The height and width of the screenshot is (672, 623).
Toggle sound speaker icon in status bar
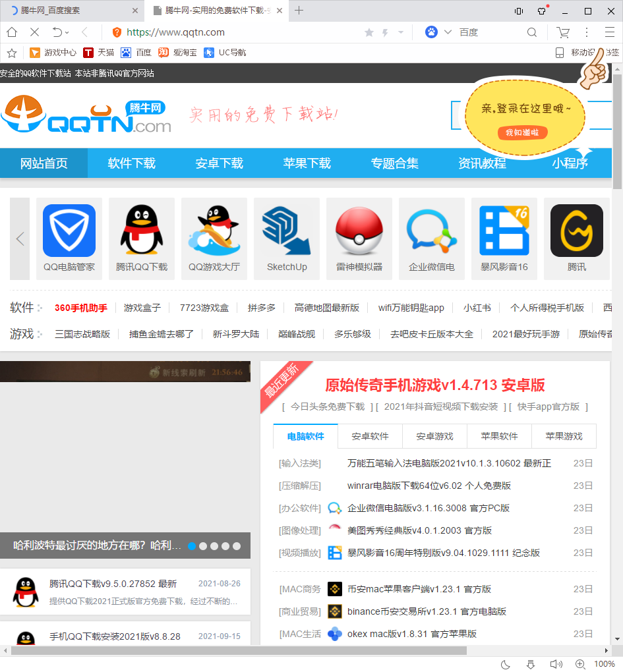556,664
